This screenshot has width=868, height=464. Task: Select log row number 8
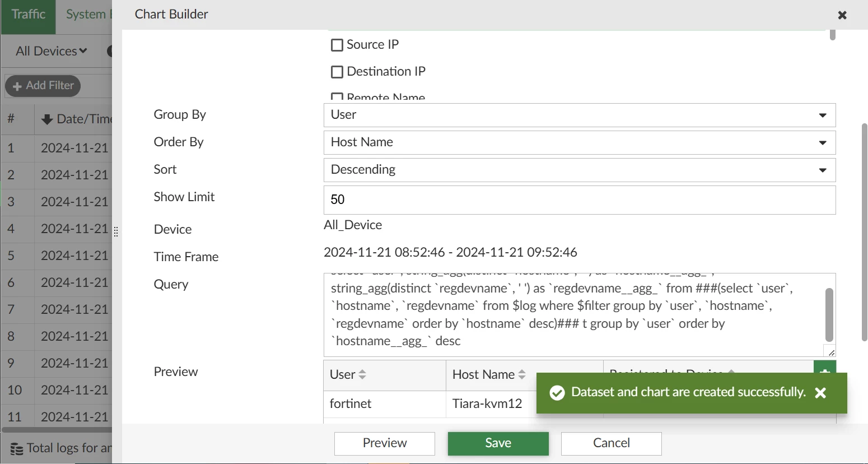pos(57,336)
